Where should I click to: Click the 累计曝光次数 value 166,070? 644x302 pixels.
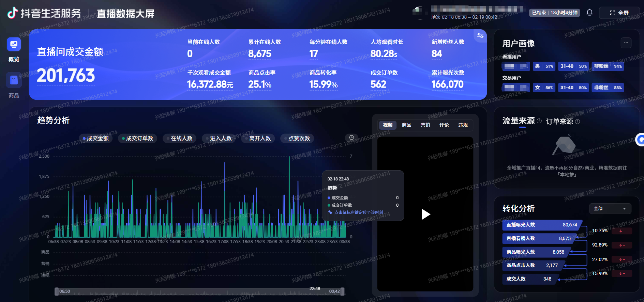click(448, 84)
